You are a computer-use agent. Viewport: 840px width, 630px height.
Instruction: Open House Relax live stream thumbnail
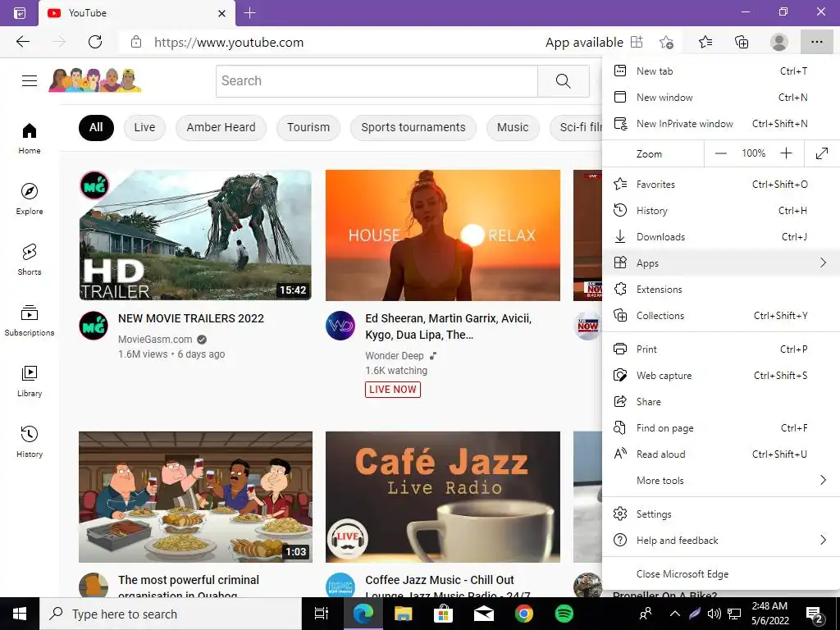(x=442, y=235)
